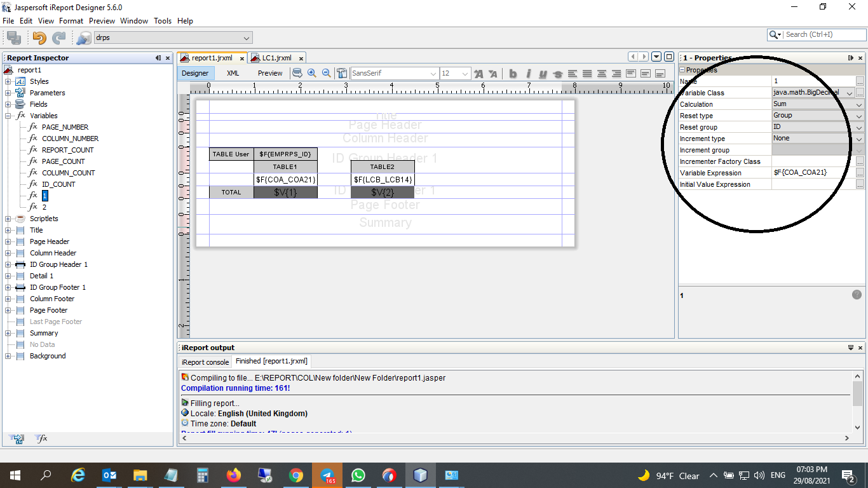Zoom in on the report designer
868x488 pixels.
point(312,73)
